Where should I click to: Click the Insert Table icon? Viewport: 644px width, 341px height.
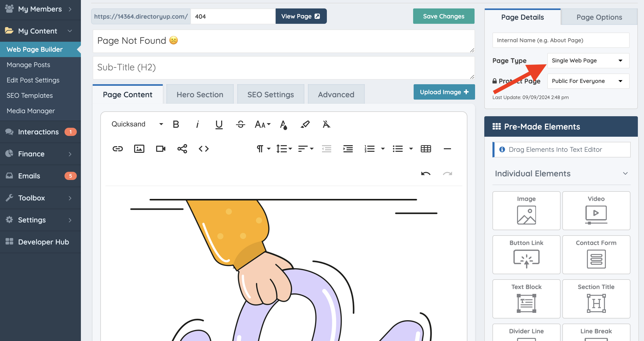tap(426, 149)
